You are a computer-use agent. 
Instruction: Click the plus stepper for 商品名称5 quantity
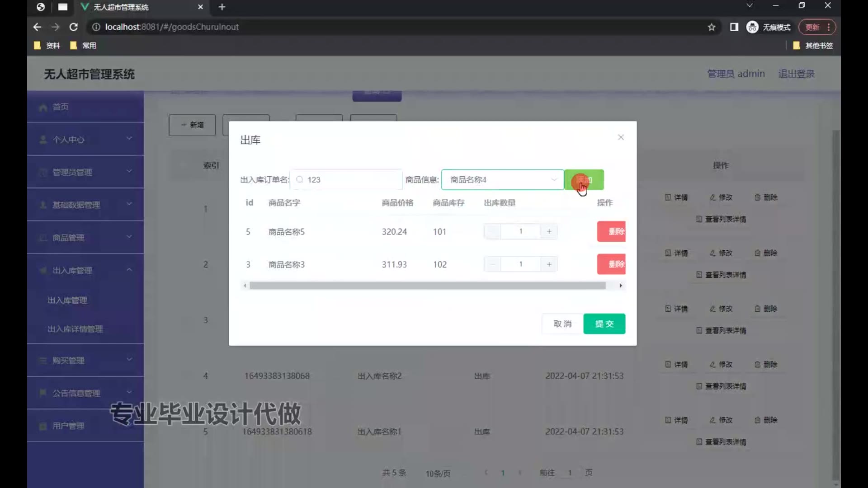tap(549, 231)
